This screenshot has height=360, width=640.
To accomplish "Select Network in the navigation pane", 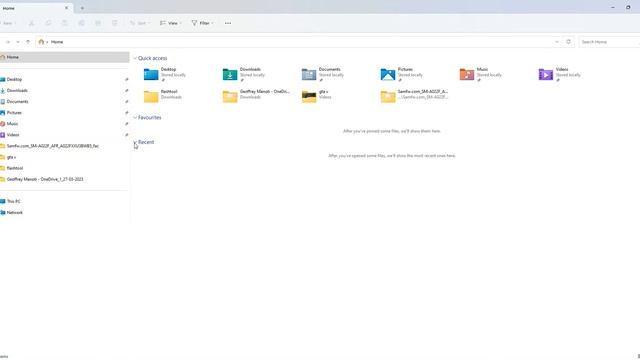I will pyautogui.click(x=64, y=213).
